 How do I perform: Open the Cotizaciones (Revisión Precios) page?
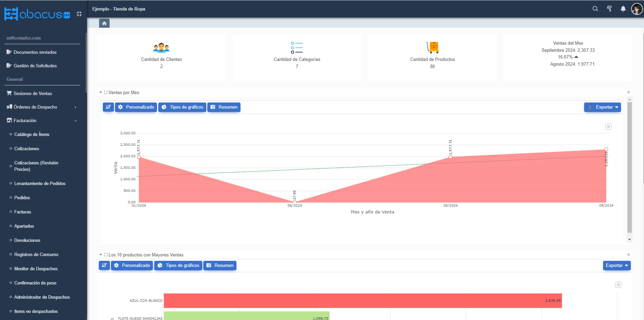coord(36,166)
